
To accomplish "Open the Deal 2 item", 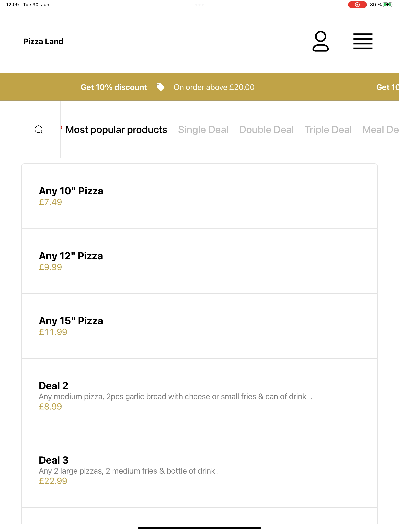I will click(199, 396).
